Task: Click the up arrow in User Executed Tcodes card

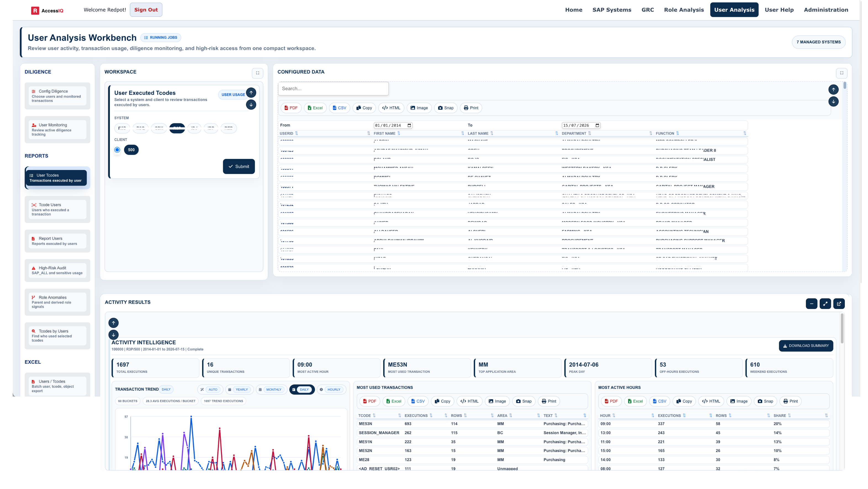Action: (251, 93)
